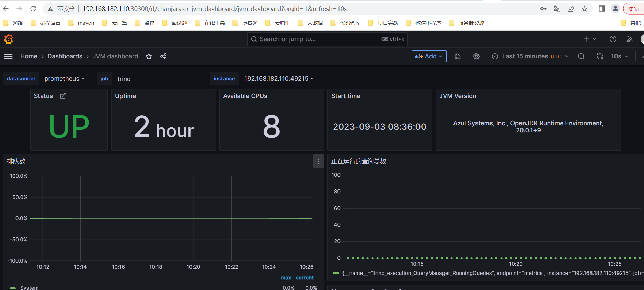Click the JVM dashboard breadcrumb title
Screen dimensions: 644x290
(115, 56)
